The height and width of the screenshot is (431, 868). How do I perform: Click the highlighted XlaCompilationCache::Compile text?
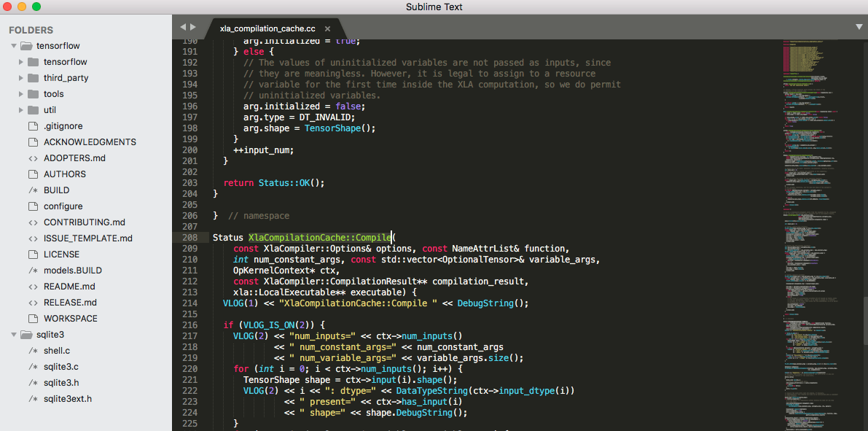[320, 237]
